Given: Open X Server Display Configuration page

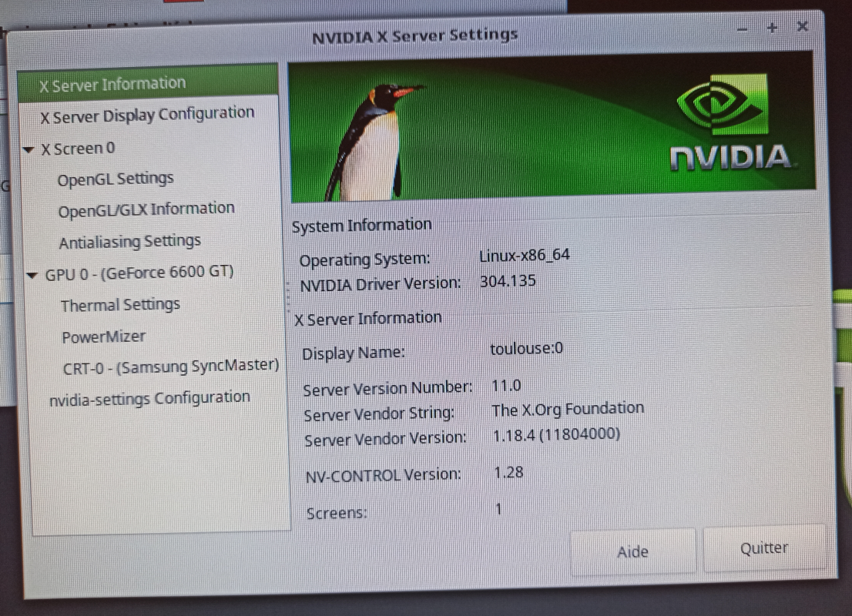Looking at the screenshot, I should (147, 115).
